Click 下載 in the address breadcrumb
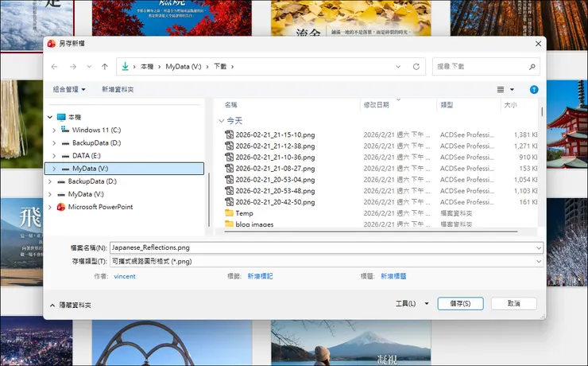Screen dimensions: 588x366 coord(220,67)
